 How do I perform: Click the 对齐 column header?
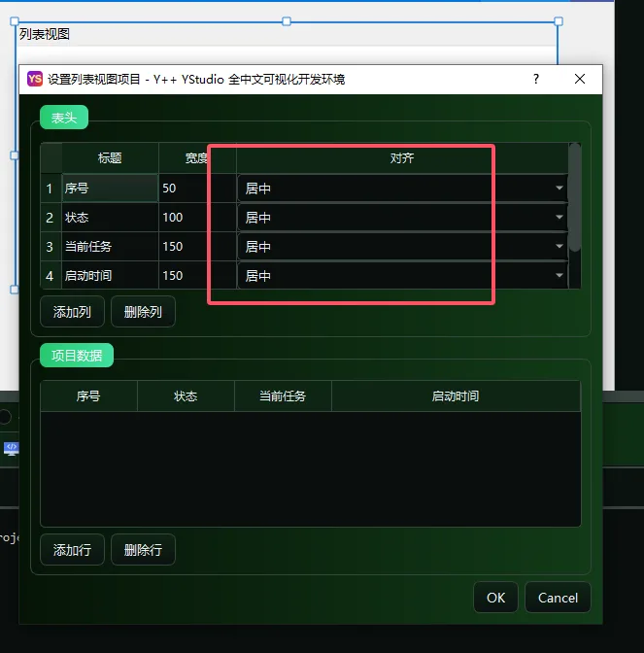pyautogui.click(x=402, y=157)
